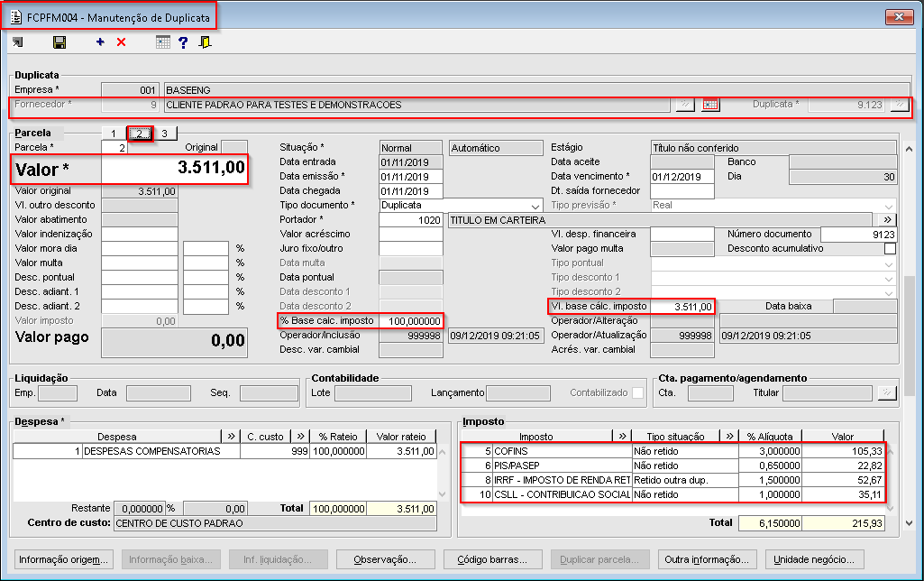Toggle the Contabilizado checkbox
The image size is (924, 581).
(637, 392)
